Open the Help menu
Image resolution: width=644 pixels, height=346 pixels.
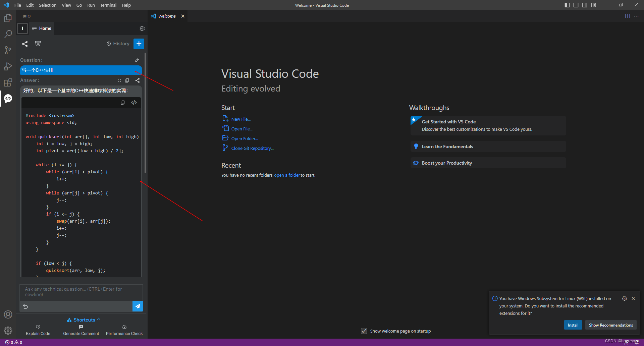[x=126, y=5]
